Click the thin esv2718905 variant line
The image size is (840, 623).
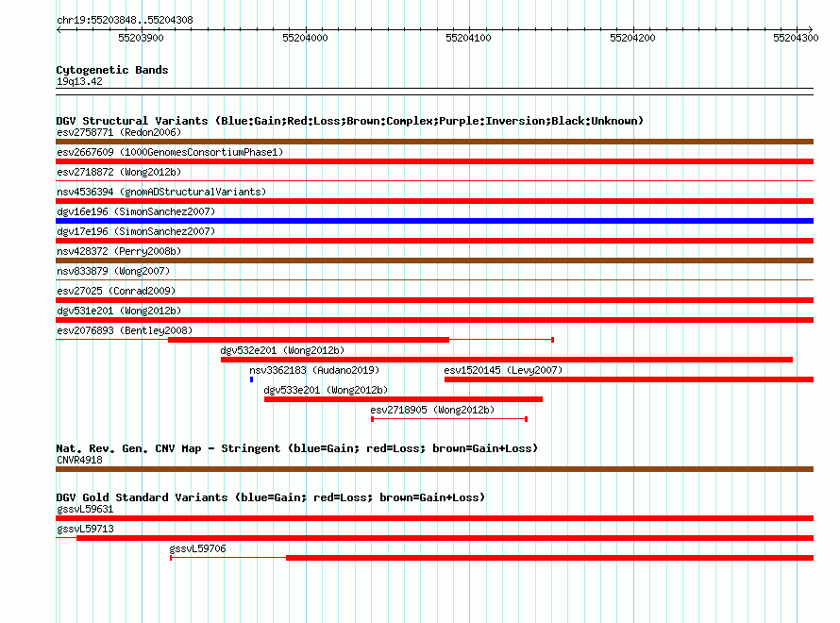click(449, 419)
